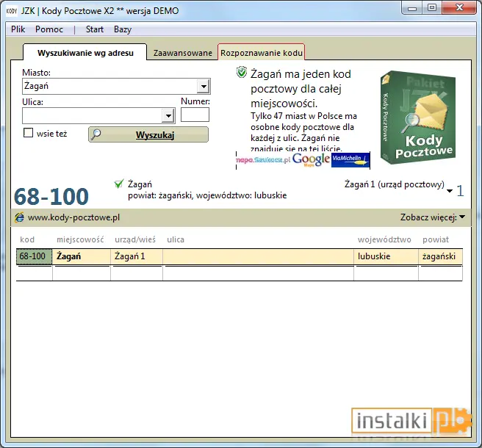
Task: Visit the www.kody-pocztowe.pl link
Action: [x=73, y=217]
